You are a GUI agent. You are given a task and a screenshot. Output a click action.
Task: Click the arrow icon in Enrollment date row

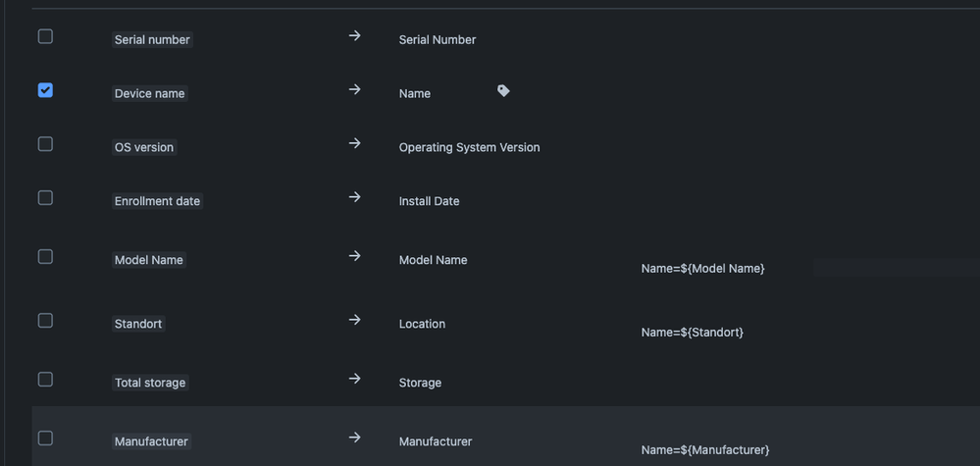pos(354,197)
